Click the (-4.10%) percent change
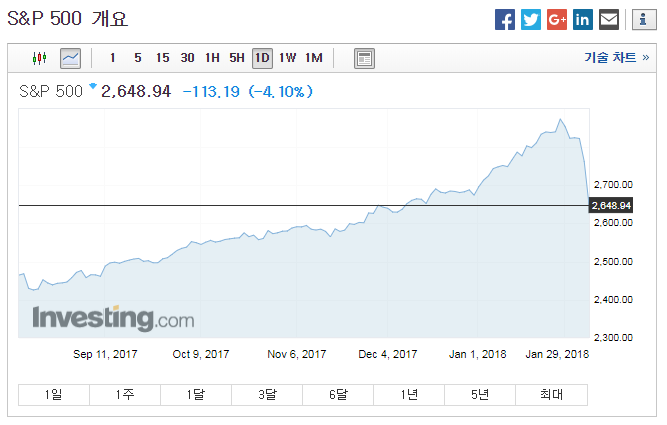The height and width of the screenshot is (425, 667). [x=281, y=91]
